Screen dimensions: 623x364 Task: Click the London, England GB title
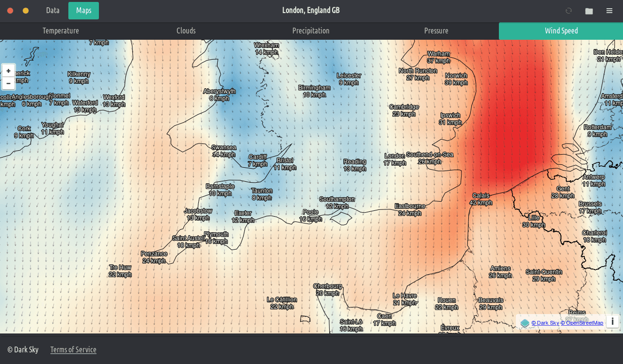coord(311,11)
